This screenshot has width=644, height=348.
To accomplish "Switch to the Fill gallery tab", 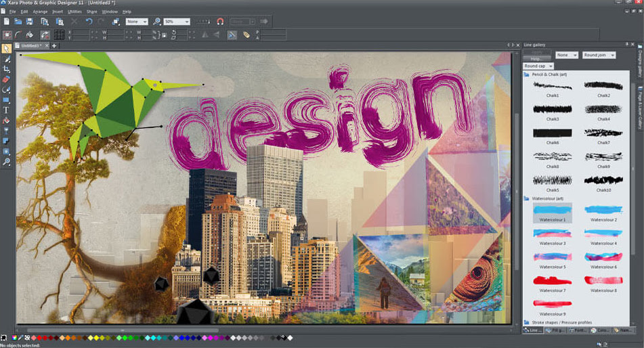I will (555, 330).
